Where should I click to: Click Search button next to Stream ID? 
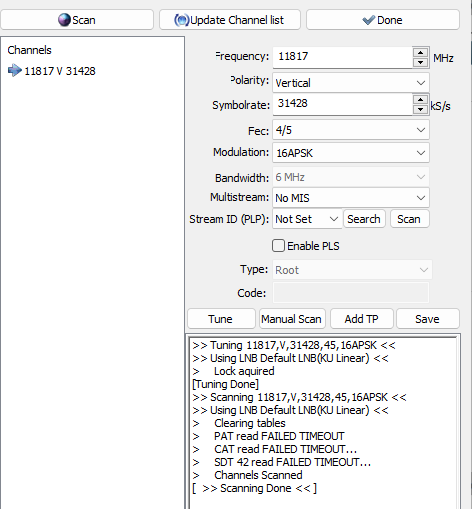tap(364, 219)
